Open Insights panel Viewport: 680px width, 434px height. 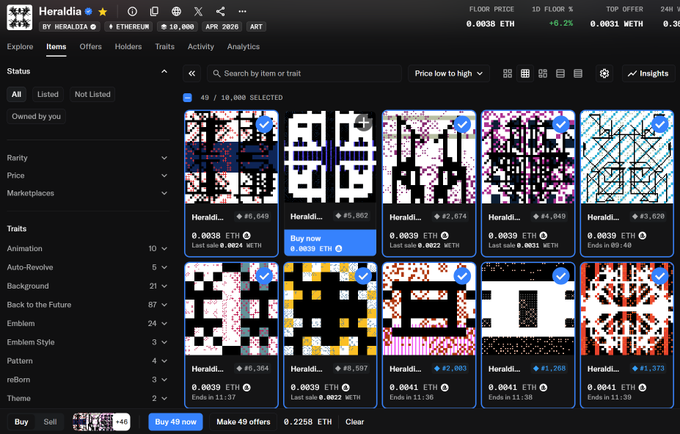tap(648, 74)
